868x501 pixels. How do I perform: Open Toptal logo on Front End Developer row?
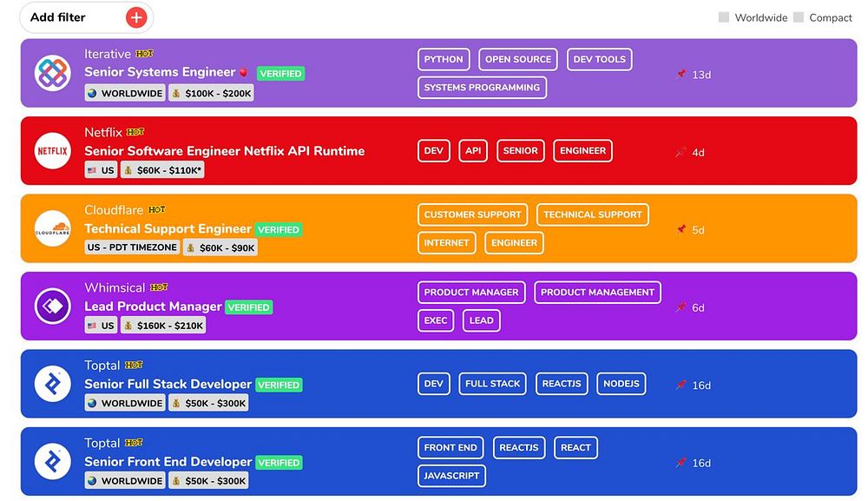53,461
